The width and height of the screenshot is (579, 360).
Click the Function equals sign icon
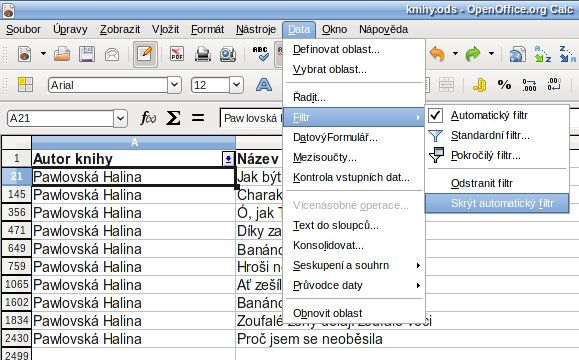click(x=198, y=118)
